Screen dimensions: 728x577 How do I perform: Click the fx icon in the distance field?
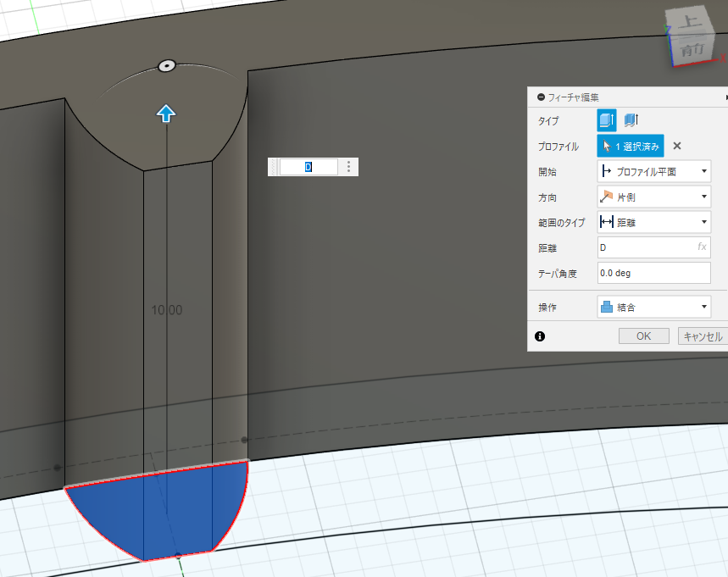click(x=702, y=247)
